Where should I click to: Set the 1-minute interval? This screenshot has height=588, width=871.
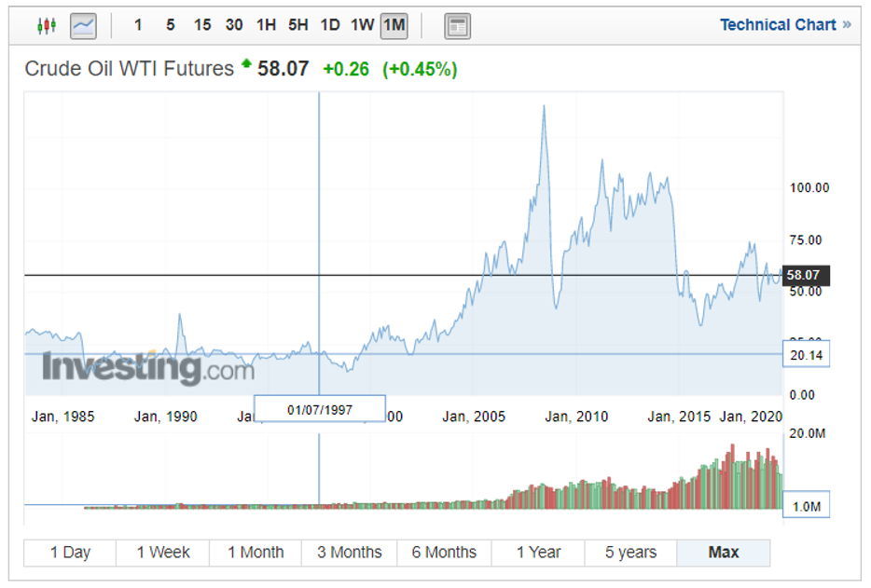coord(138,25)
